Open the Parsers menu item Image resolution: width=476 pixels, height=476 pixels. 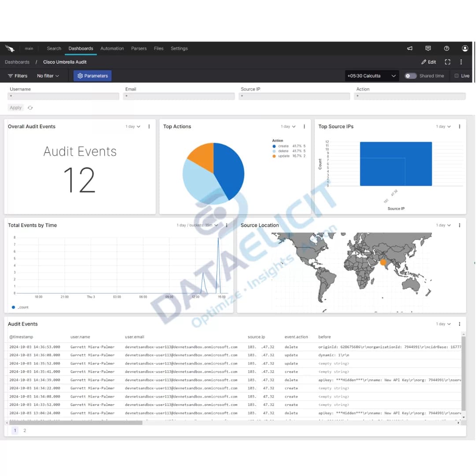point(139,48)
